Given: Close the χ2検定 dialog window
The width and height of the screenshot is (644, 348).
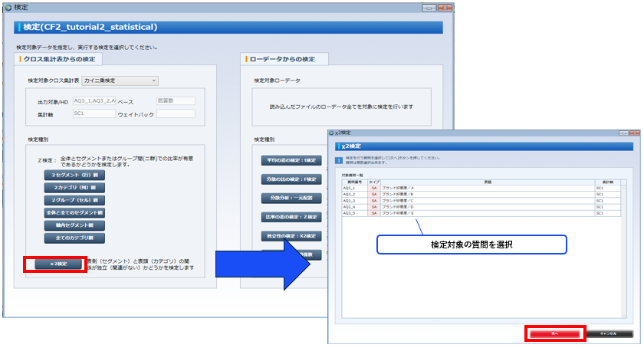Looking at the screenshot, I should [x=635, y=133].
